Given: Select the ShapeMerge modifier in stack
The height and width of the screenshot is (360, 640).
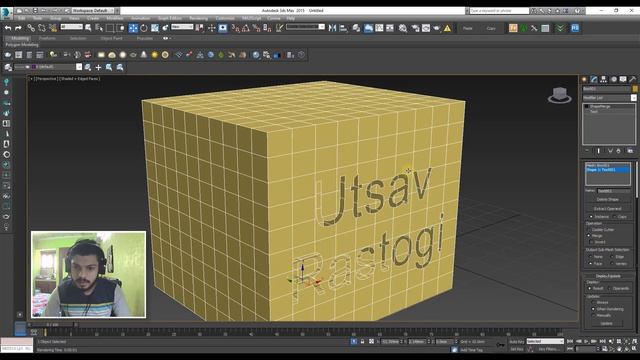Looking at the screenshot, I should pos(600,107).
